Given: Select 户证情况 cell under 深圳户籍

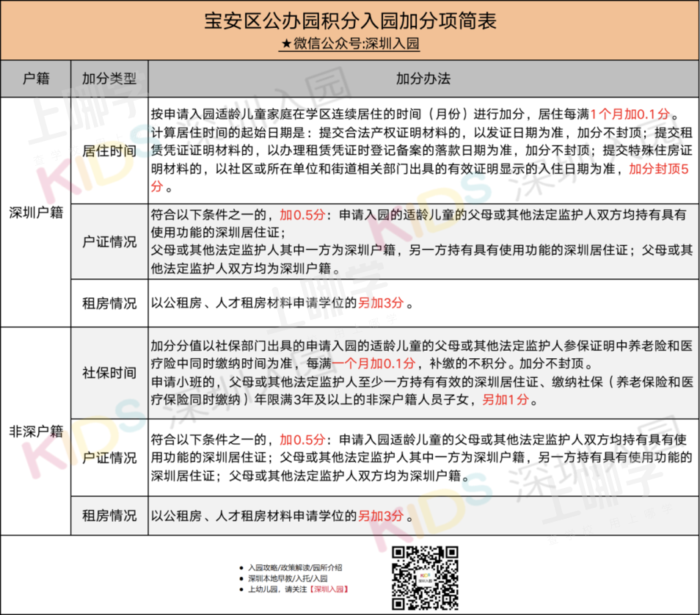Looking at the screenshot, I should click(x=109, y=241).
